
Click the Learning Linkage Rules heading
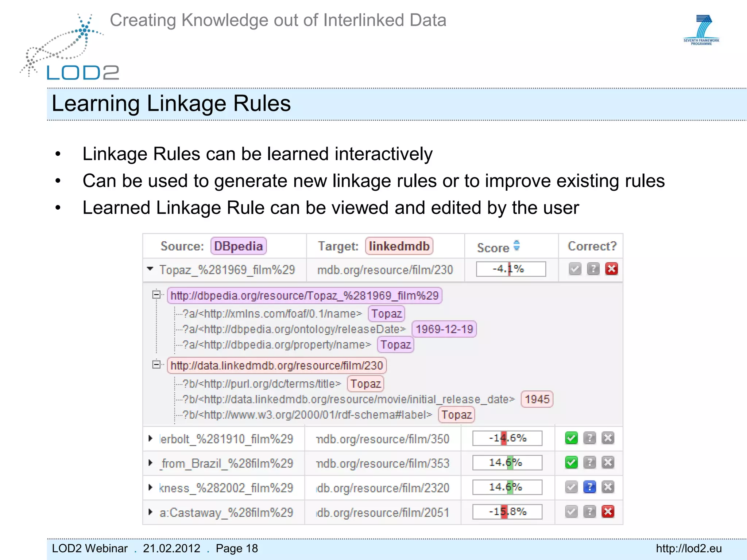point(171,103)
